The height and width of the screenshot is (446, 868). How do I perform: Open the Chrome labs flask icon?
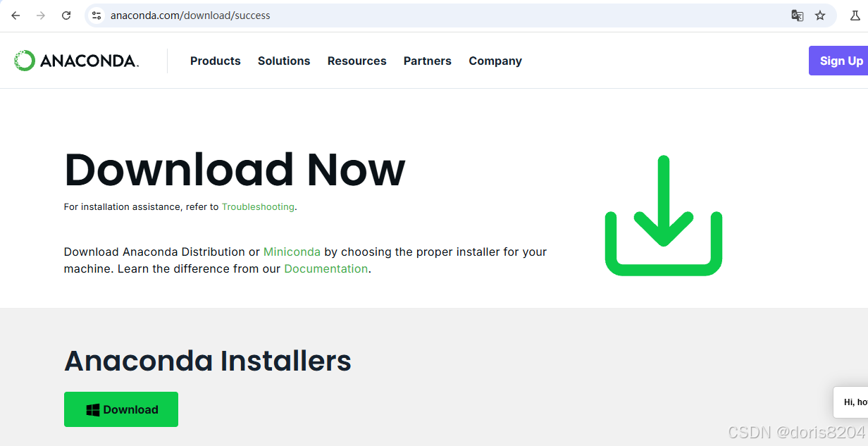pyautogui.click(x=855, y=16)
